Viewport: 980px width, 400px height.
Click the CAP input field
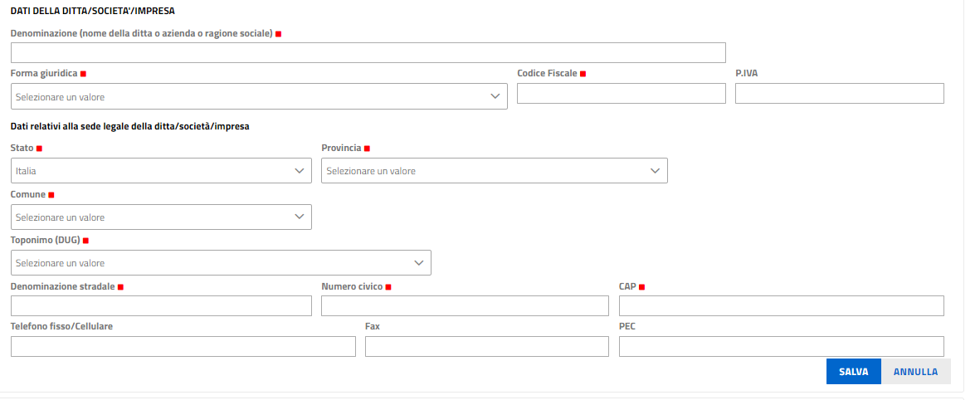(781, 305)
